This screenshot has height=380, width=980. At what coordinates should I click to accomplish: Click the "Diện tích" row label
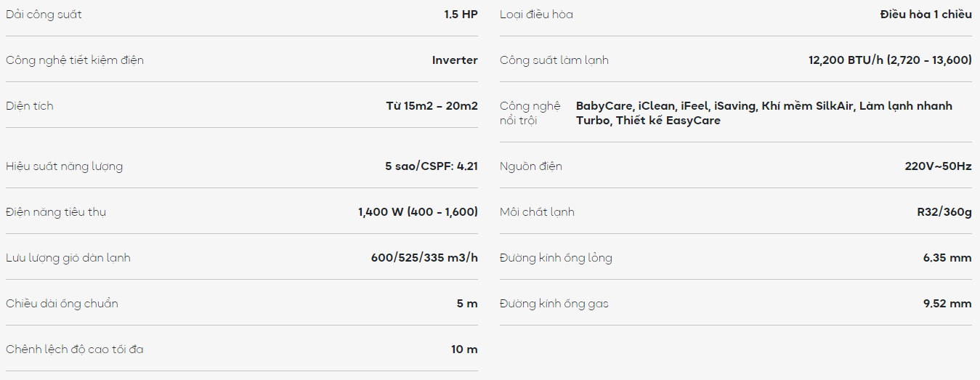pyautogui.click(x=30, y=106)
